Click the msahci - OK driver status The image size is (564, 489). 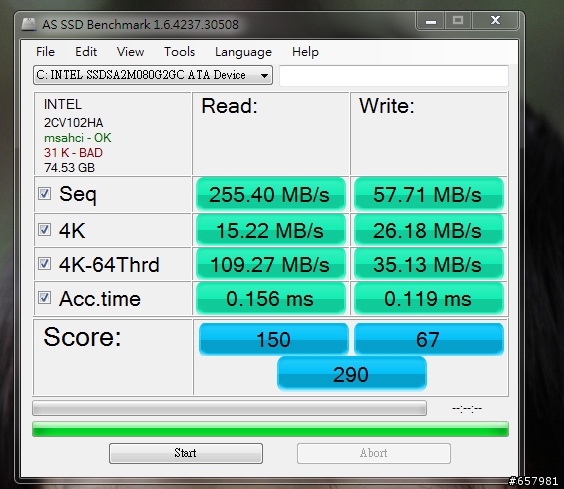78,138
